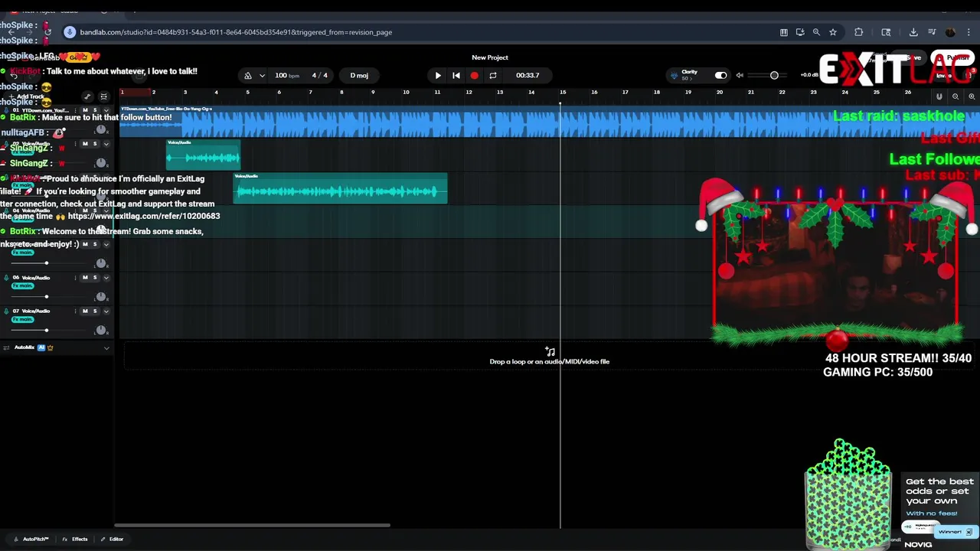Open the D maj key selector
Viewport: 980px width, 551px height.
(x=359, y=75)
